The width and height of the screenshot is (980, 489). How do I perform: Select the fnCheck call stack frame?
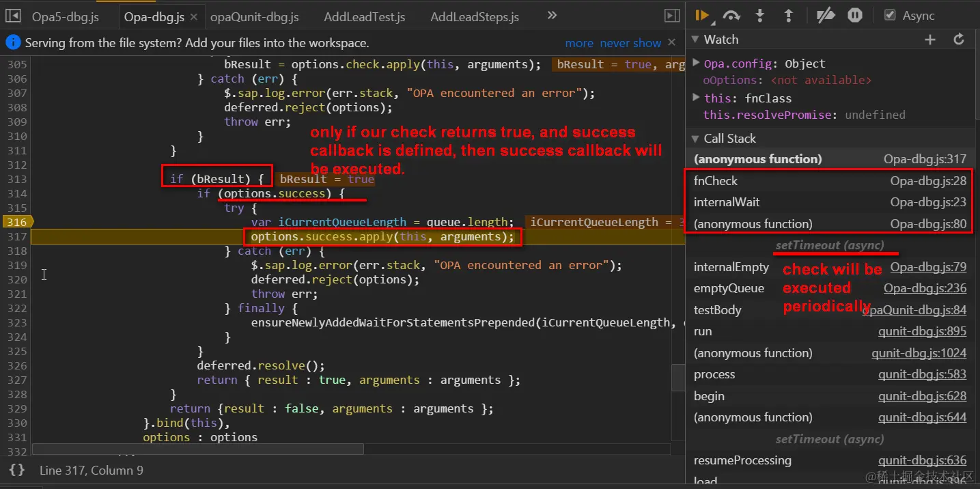830,181
